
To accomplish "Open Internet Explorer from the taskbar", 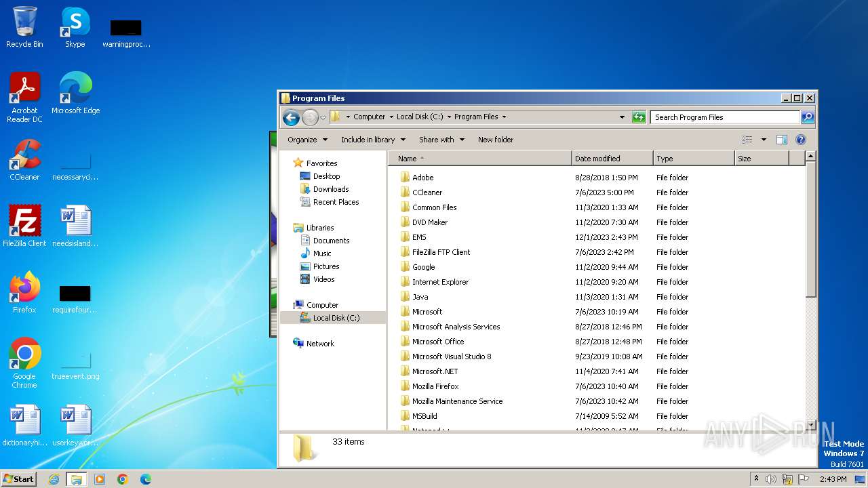I will (x=54, y=479).
